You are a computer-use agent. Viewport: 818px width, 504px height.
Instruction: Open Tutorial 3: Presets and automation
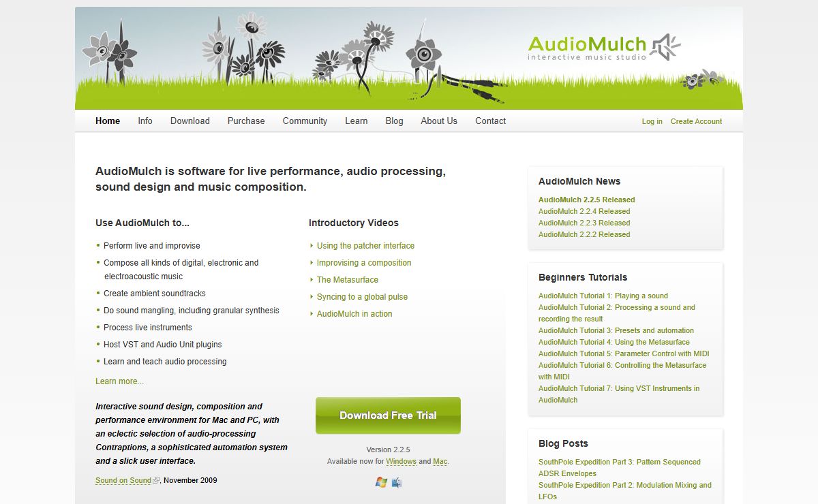click(616, 330)
